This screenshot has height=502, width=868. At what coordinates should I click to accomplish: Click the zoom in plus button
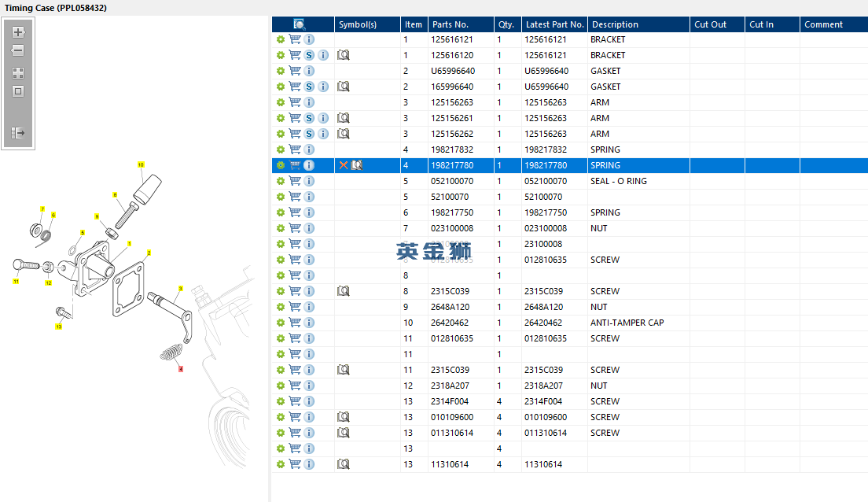coord(18,33)
